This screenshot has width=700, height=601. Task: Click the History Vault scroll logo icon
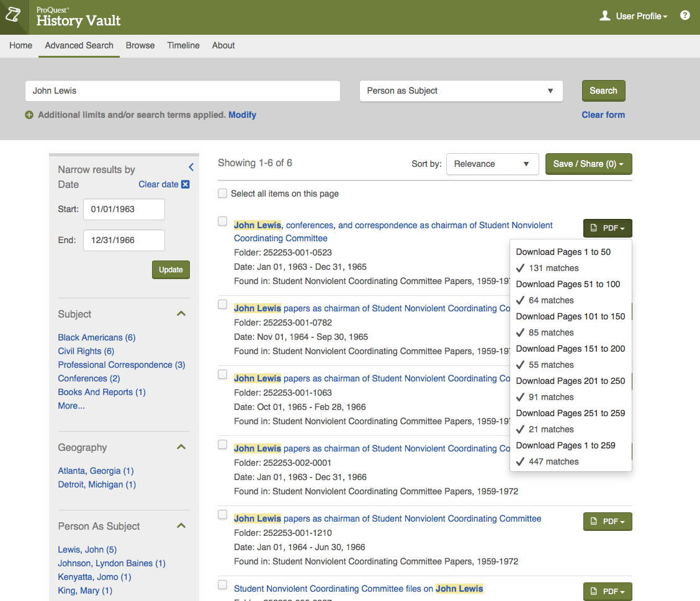tap(13, 17)
